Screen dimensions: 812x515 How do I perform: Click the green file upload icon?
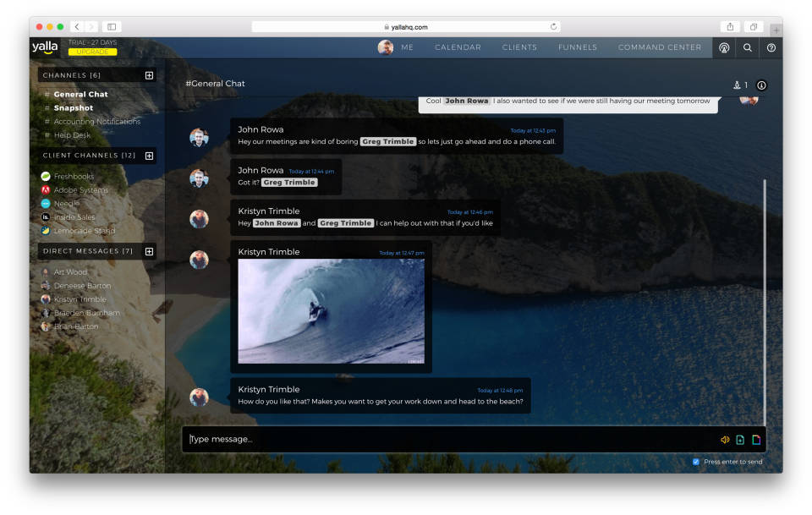[x=740, y=440]
